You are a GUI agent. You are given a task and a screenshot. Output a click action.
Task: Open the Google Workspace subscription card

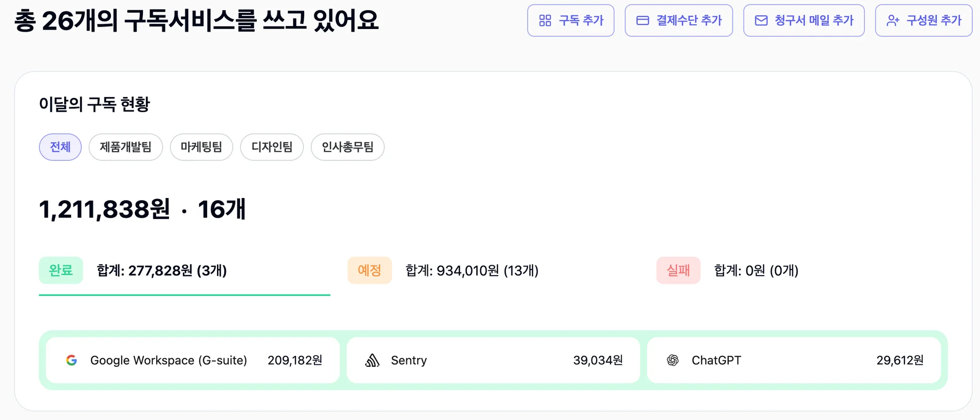click(x=193, y=360)
